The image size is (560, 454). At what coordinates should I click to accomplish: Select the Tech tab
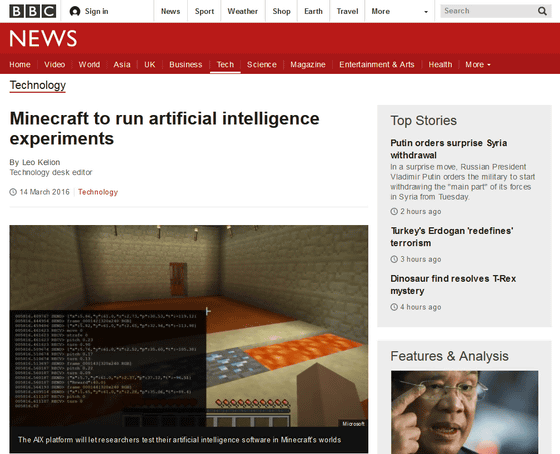pos(225,65)
